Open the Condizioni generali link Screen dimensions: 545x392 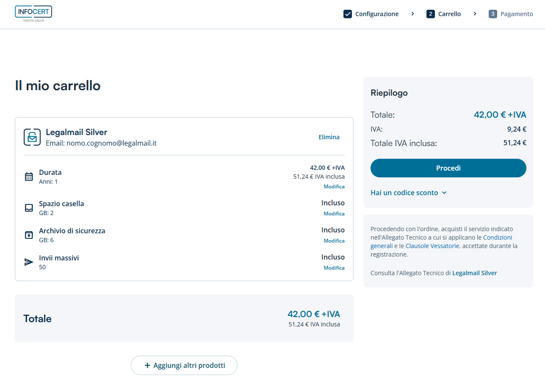(x=497, y=237)
